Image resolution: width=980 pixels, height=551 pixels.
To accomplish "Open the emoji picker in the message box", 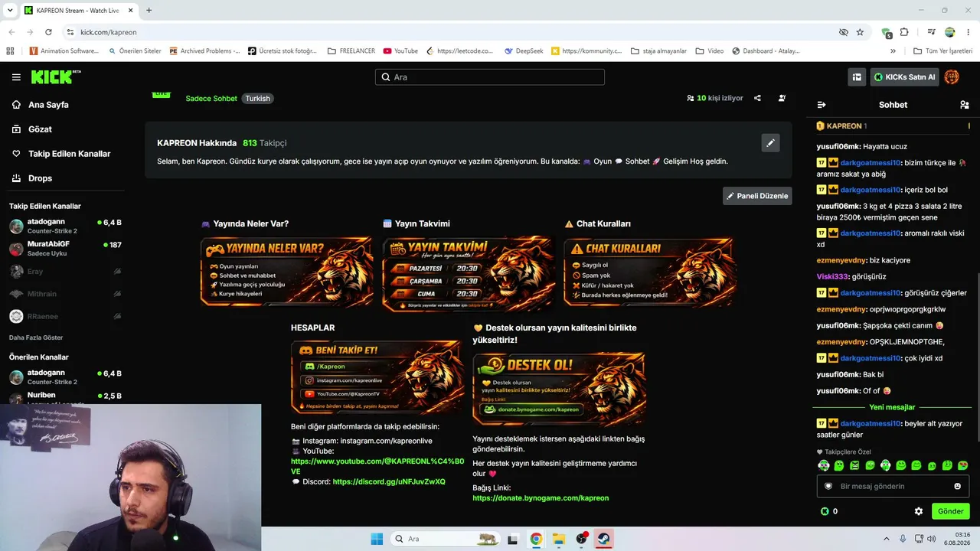I will (x=957, y=486).
